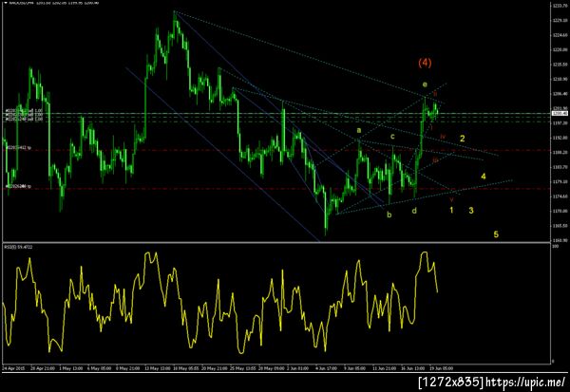Click the '1 May 13:00' time label

pos(71,368)
